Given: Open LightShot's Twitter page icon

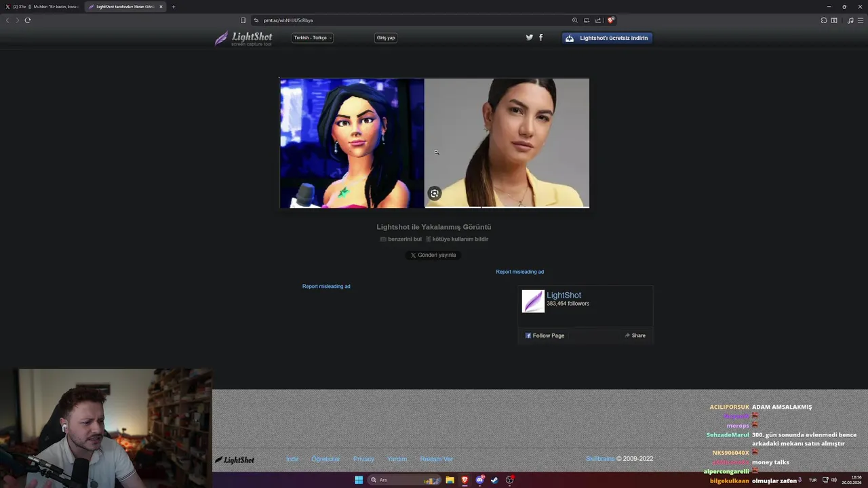Looking at the screenshot, I should (x=530, y=37).
